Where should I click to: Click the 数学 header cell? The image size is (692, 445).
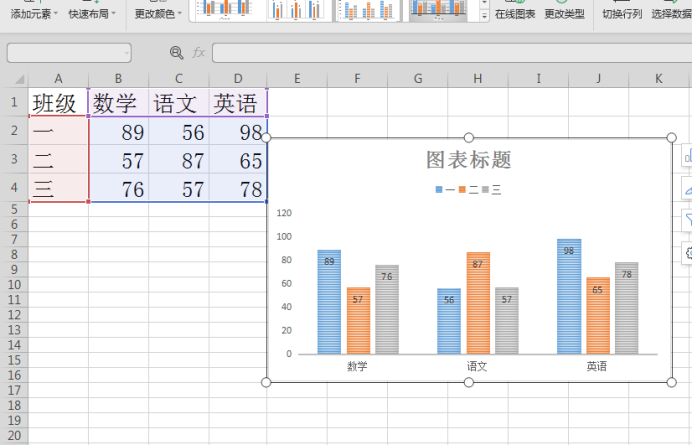(x=118, y=102)
